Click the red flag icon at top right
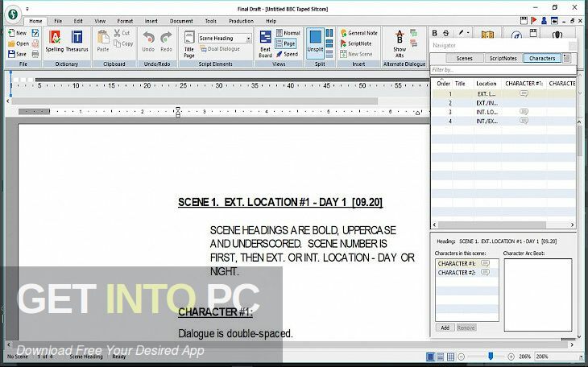Screen dimensions: 588x367 tap(533, 21)
